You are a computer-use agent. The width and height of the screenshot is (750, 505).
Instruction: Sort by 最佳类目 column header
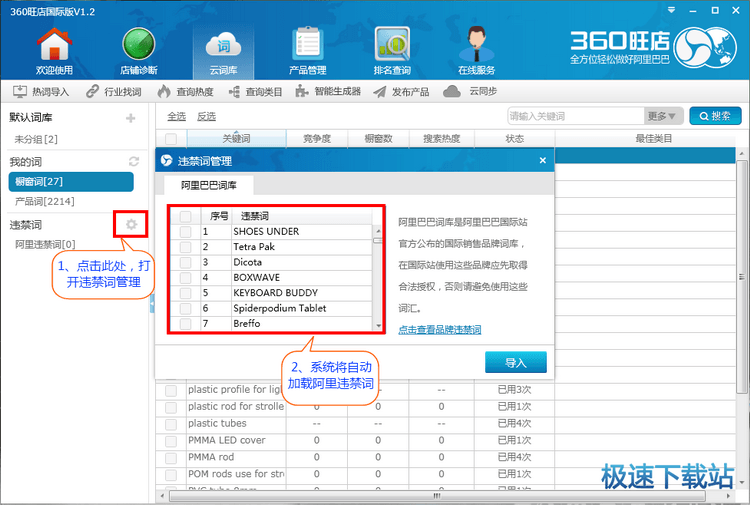pos(653,139)
